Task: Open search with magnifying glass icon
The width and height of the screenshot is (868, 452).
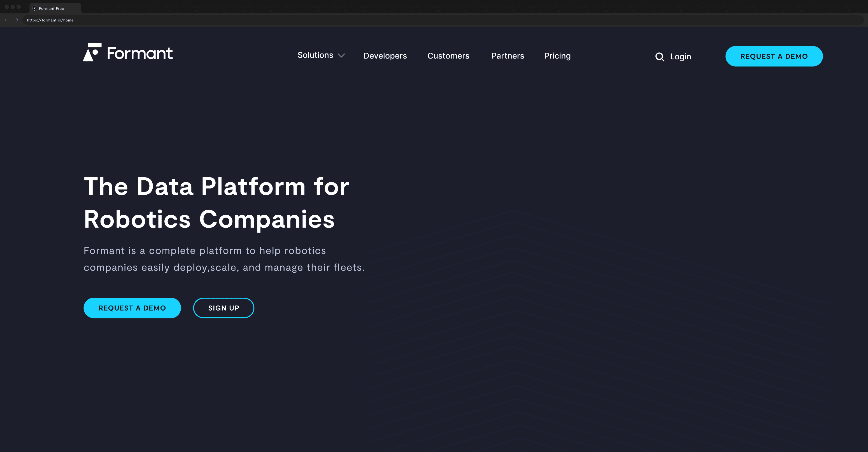Action: (x=659, y=57)
